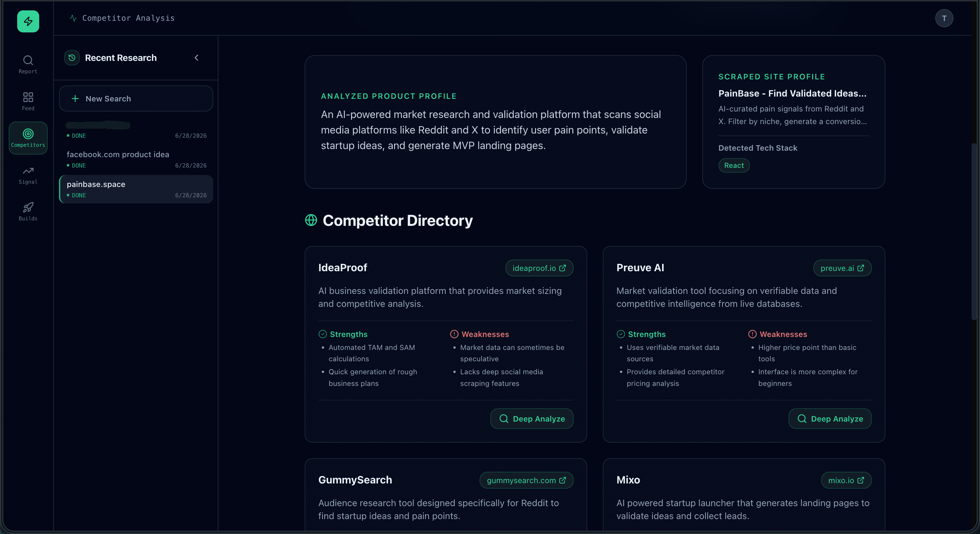980x534 pixels.
Task: Click the PainBase - Find Validated Ideas title
Action: [x=792, y=94]
